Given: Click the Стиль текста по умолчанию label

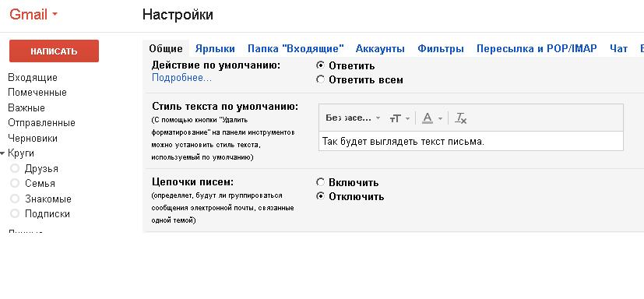Looking at the screenshot, I should tap(225, 107).
